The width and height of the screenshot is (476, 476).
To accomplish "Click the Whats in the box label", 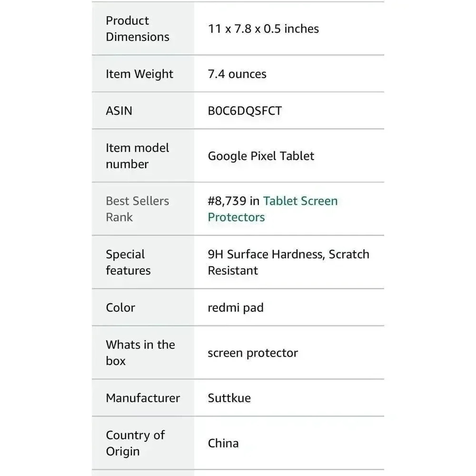I will [x=140, y=353].
